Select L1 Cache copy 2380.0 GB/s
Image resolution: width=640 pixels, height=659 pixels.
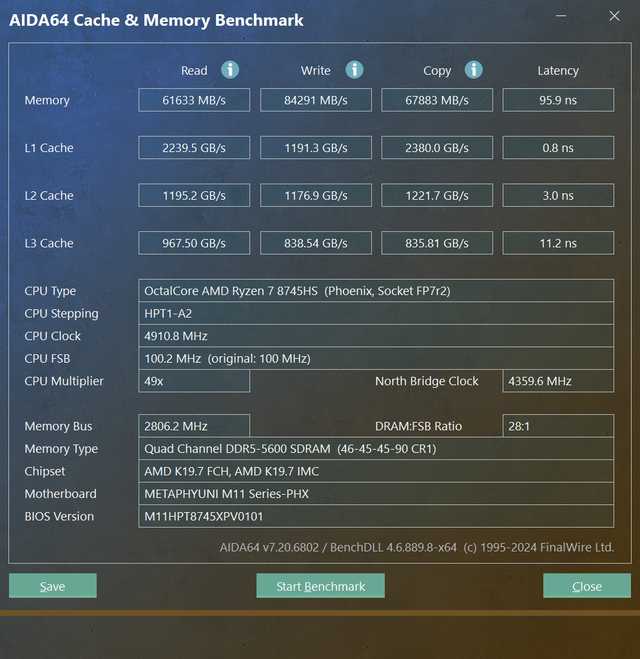437,148
